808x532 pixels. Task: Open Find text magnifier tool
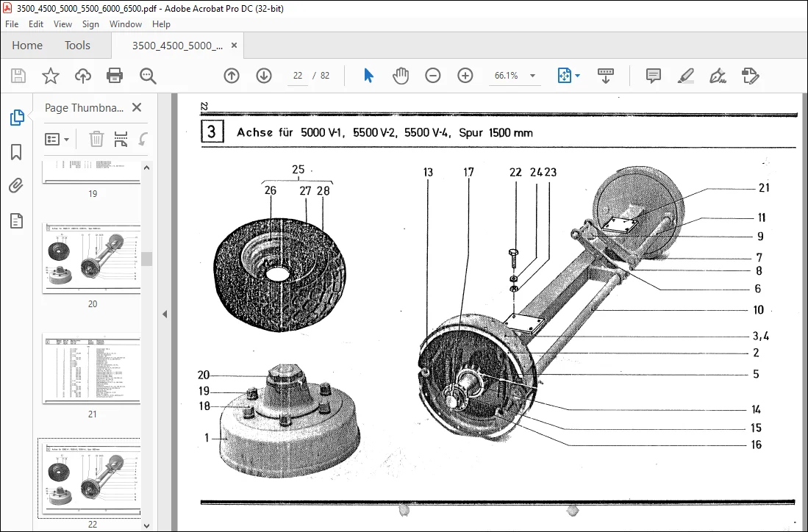coord(148,76)
